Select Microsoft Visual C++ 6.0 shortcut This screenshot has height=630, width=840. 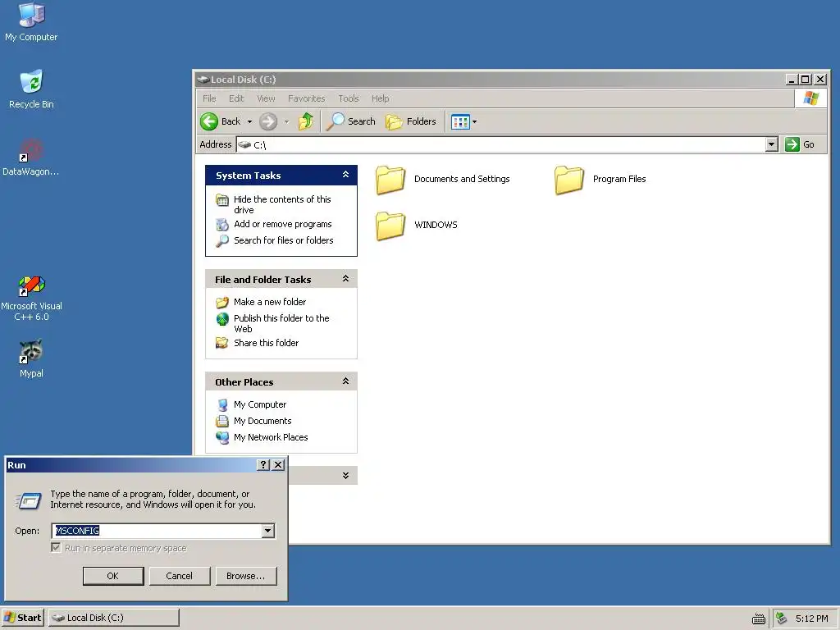(31, 299)
